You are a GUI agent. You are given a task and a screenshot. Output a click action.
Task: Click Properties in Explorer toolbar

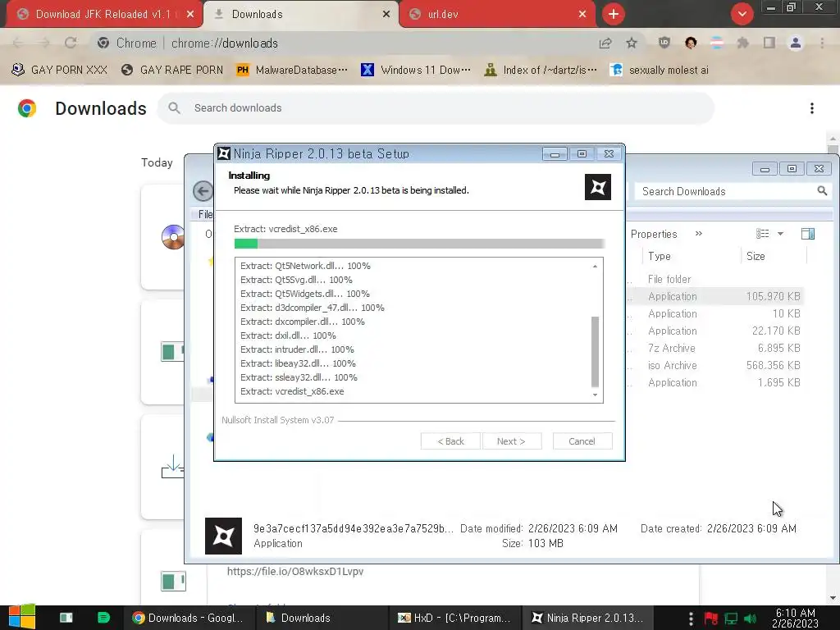(654, 234)
